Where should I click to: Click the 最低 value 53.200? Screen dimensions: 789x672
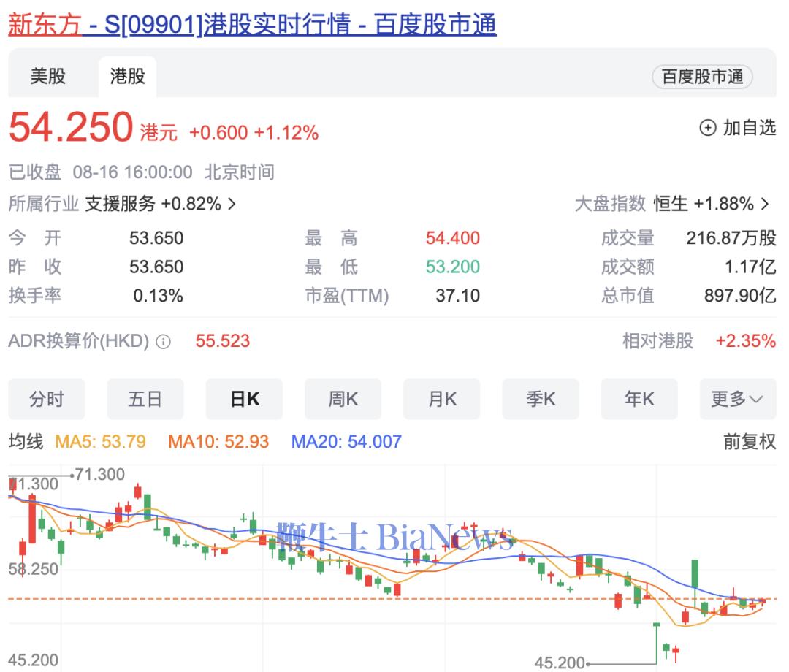(452, 267)
